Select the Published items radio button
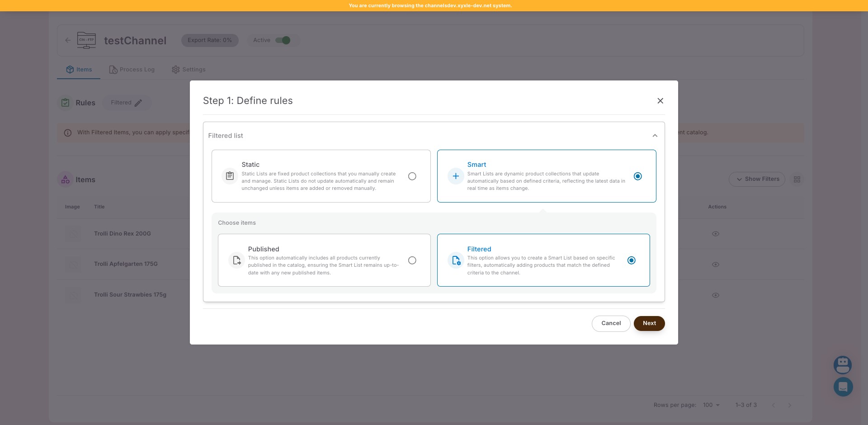This screenshot has width=868, height=425. (412, 260)
